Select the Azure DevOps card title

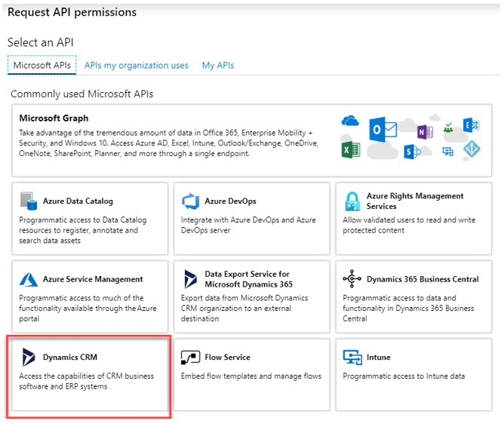point(230,201)
